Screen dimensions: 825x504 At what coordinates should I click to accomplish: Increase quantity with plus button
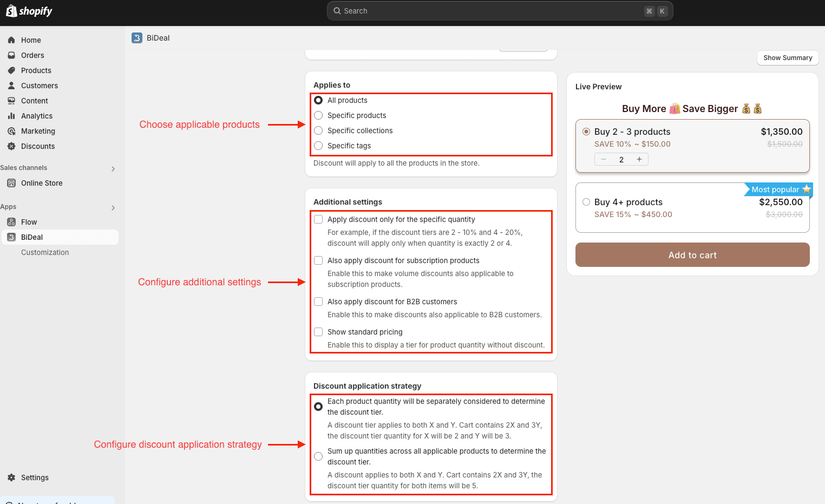pos(639,159)
